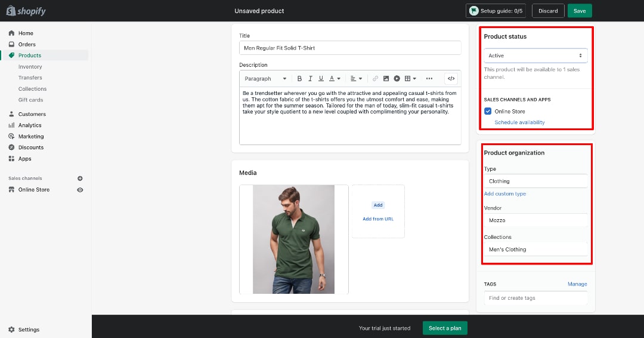This screenshot has height=338, width=644.
Task: Open Analytics section
Action: click(x=30, y=125)
